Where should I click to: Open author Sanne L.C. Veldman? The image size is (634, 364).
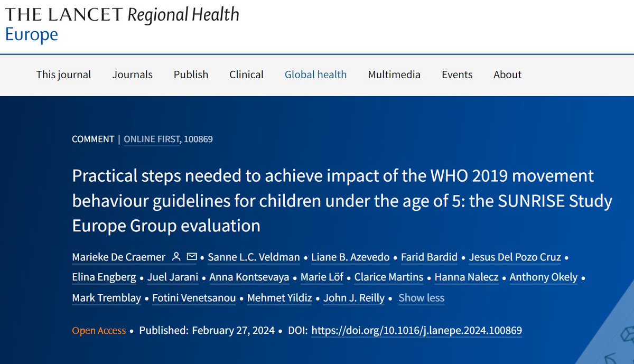coord(254,258)
